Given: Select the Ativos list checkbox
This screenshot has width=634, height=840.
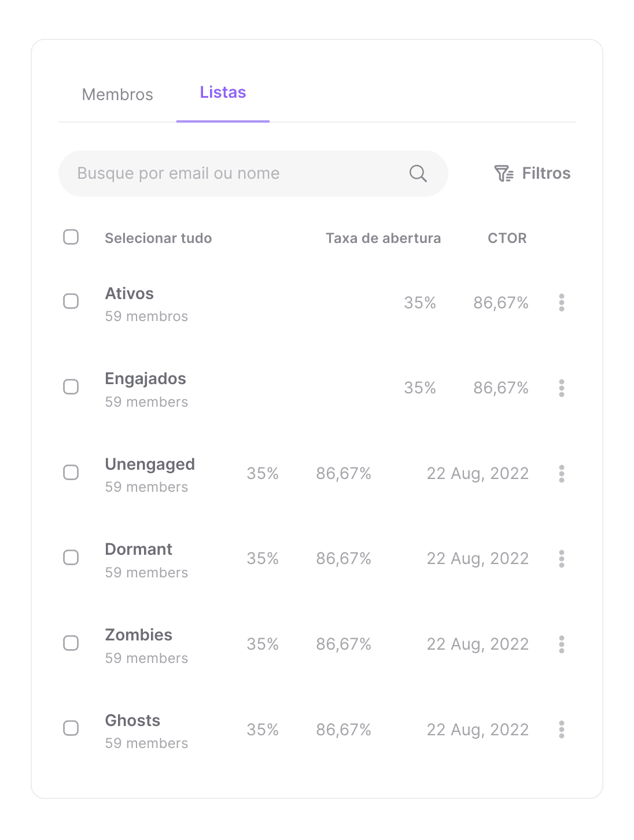Looking at the screenshot, I should coord(71,301).
